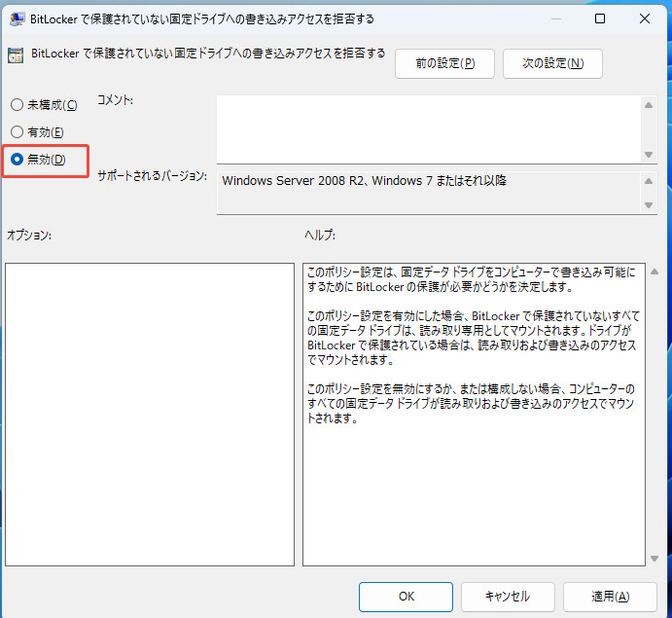
Task: Click the help text paragraph about 読み取り専用
Action: click(474, 338)
